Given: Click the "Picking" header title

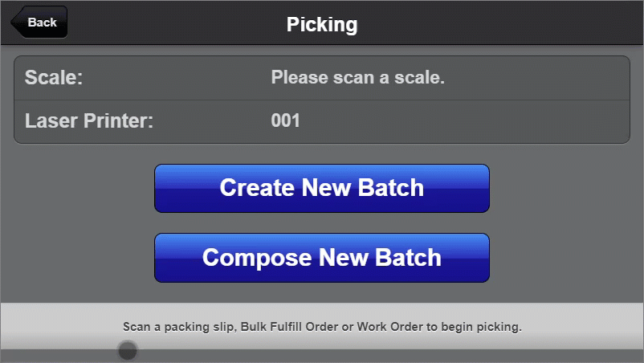Looking at the screenshot, I should [x=321, y=24].
